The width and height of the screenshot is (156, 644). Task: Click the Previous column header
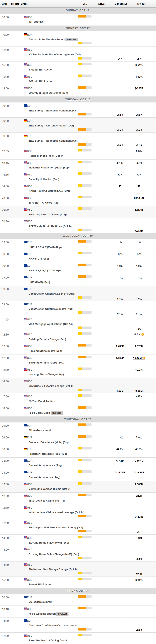[141, 4]
